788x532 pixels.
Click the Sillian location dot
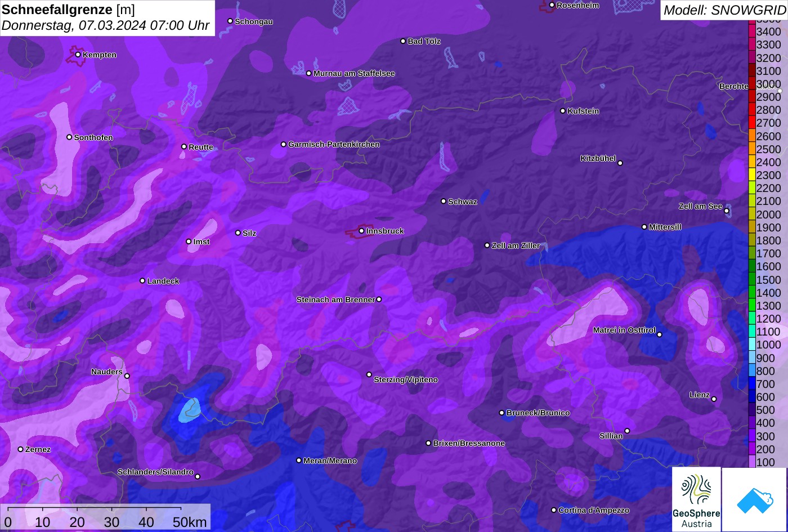click(627, 431)
